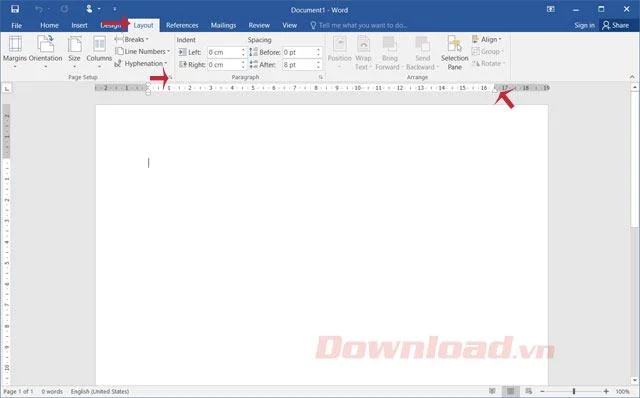Click the right indent marker on ruler
The image size is (640, 398).
click(495, 90)
